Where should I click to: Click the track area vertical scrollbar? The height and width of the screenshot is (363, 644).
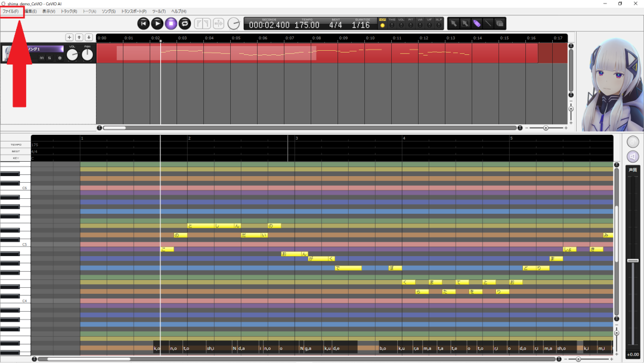click(x=571, y=70)
